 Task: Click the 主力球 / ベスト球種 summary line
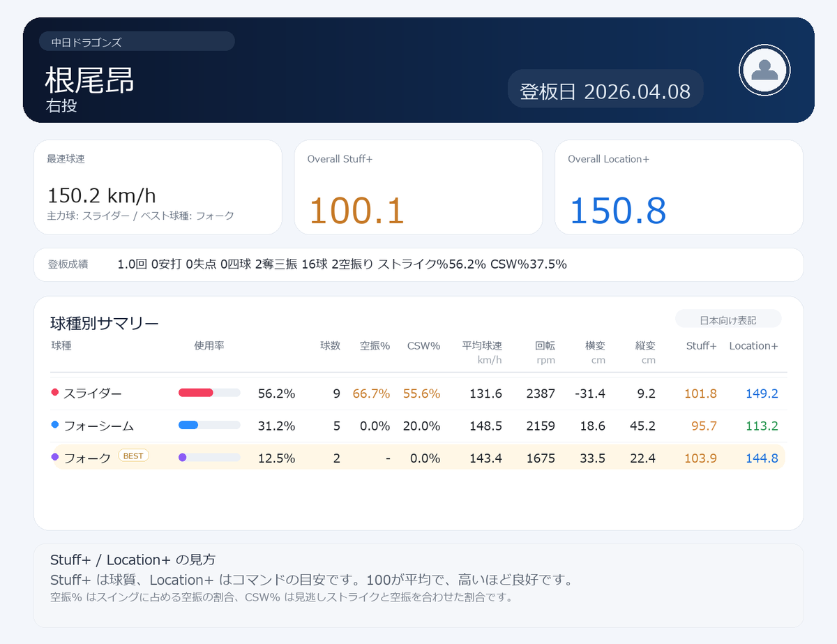tap(140, 216)
